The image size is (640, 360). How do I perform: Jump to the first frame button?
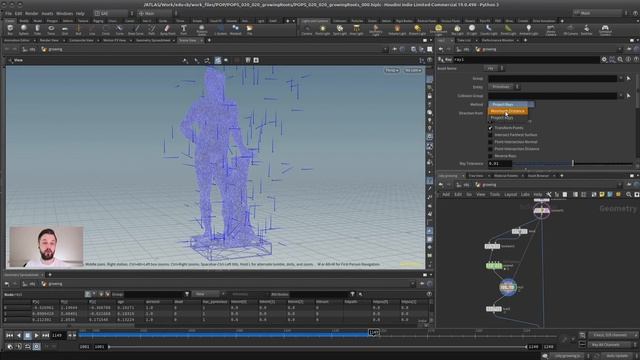click(x=9, y=335)
